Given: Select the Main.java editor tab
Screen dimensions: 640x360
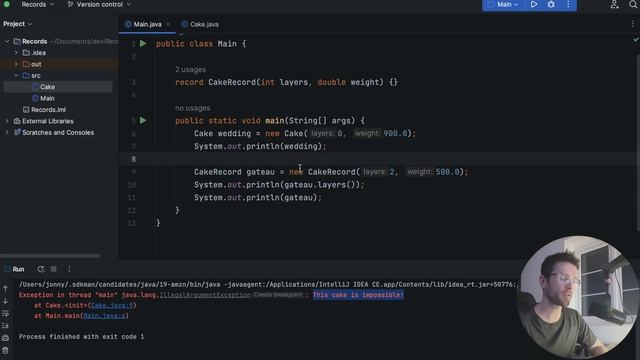Looking at the screenshot, I should click(147, 24).
